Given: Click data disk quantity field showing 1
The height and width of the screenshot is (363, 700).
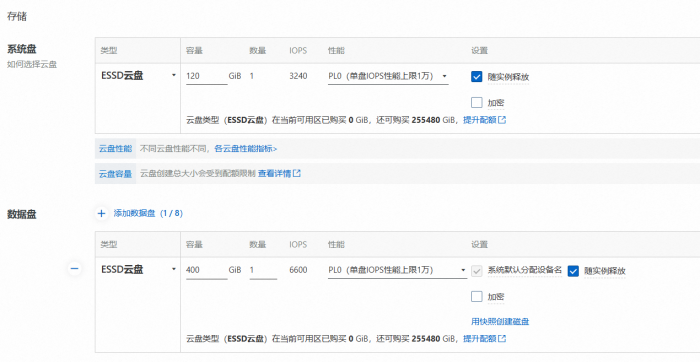Looking at the screenshot, I should click(263, 270).
